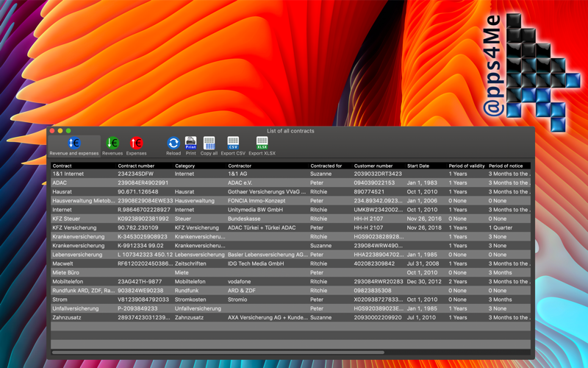Sort by Customer number column header
Viewport: 588px width, 368px height.
[379, 166]
